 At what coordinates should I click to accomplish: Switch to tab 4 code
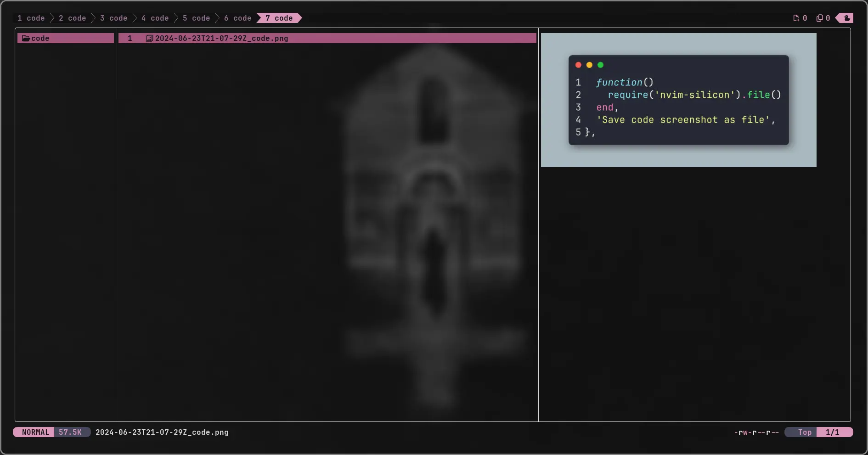(155, 18)
